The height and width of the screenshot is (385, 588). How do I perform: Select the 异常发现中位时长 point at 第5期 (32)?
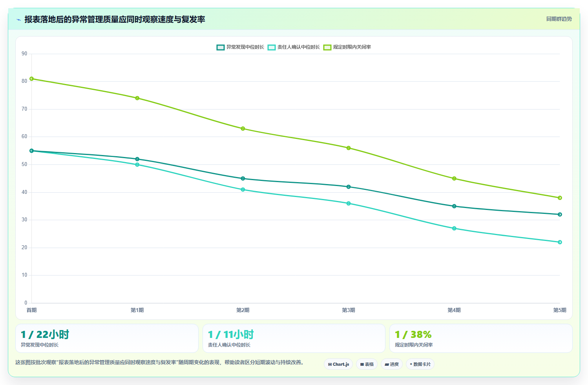pos(560,214)
